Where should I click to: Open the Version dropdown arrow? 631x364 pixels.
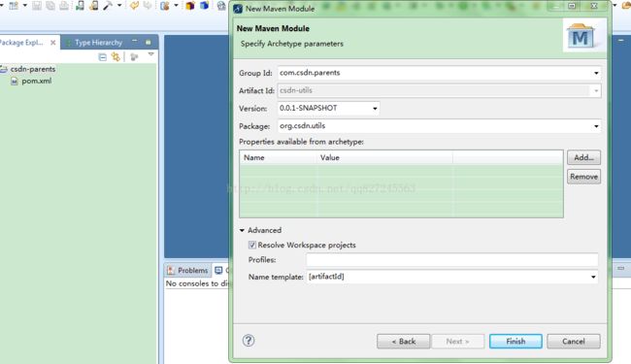375,109
